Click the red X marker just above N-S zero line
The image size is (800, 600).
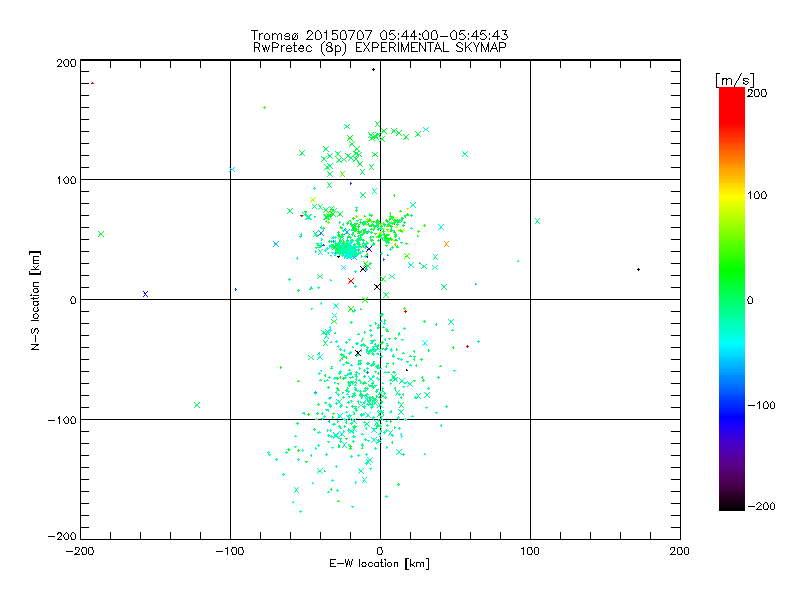tap(351, 281)
